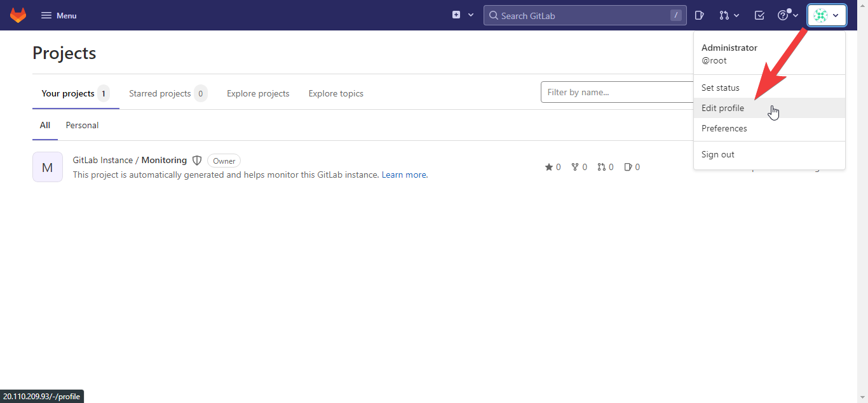The width and height of the screenshot is (868, 403).
Task: Click the forks count icon for Monitoring
Action: pyautogui.click(x=575, y=167)
